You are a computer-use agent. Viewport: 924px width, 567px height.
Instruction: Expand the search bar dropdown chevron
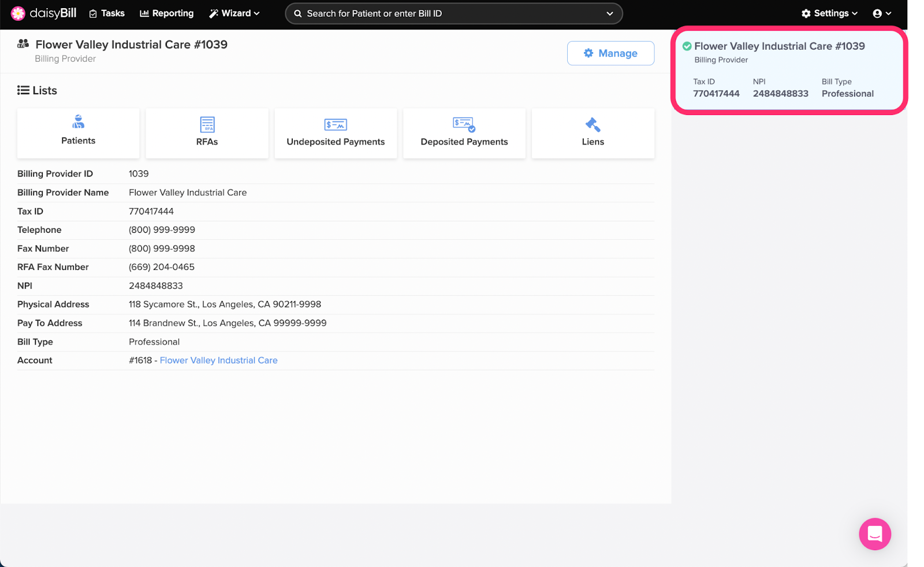609,13
